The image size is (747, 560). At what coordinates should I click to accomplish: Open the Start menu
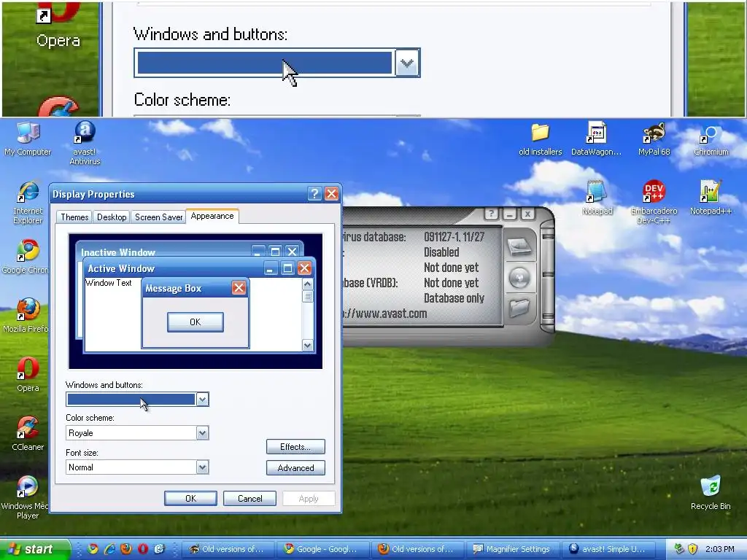click(35, 549)
